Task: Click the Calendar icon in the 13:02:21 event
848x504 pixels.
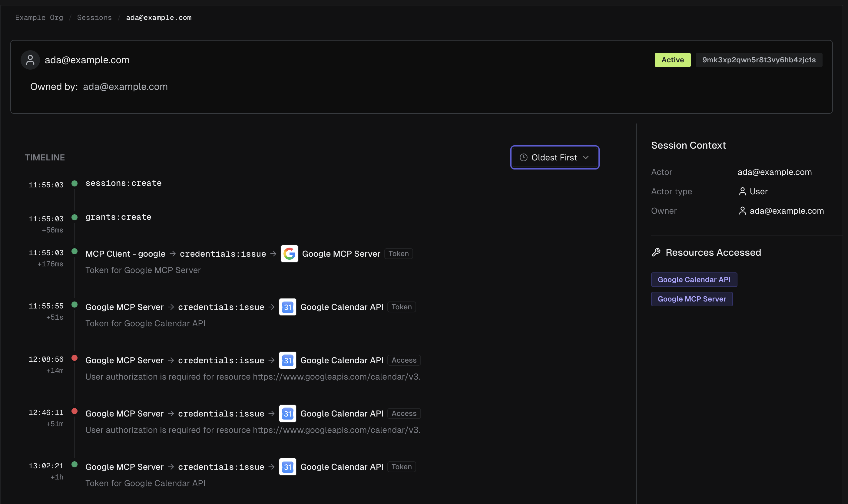Action: pos(287,467)
